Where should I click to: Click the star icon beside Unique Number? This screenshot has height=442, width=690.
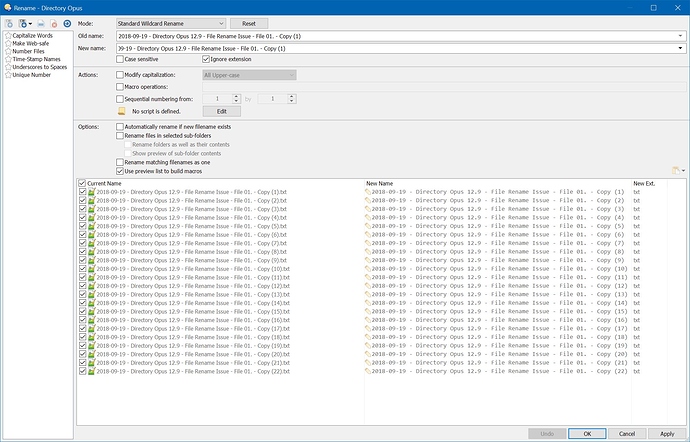coord(8,75)
